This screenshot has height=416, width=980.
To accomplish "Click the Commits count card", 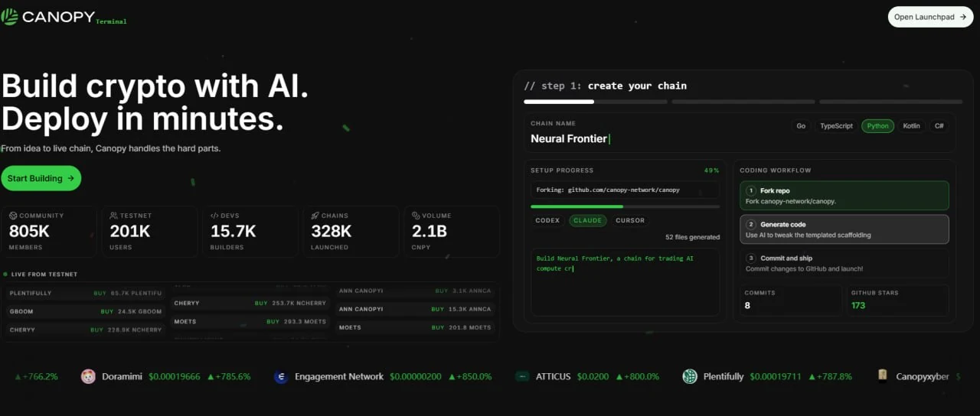I will coord(791,300).
